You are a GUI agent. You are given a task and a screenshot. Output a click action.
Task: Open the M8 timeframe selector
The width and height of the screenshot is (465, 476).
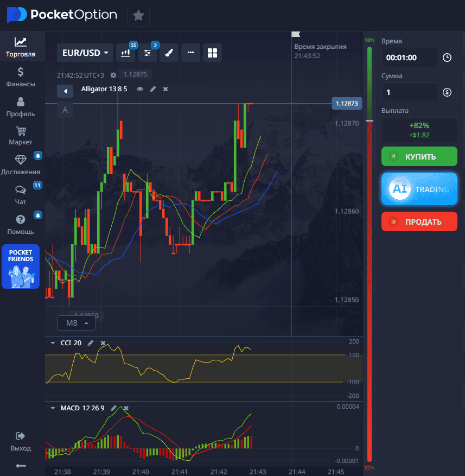point(76,323)
